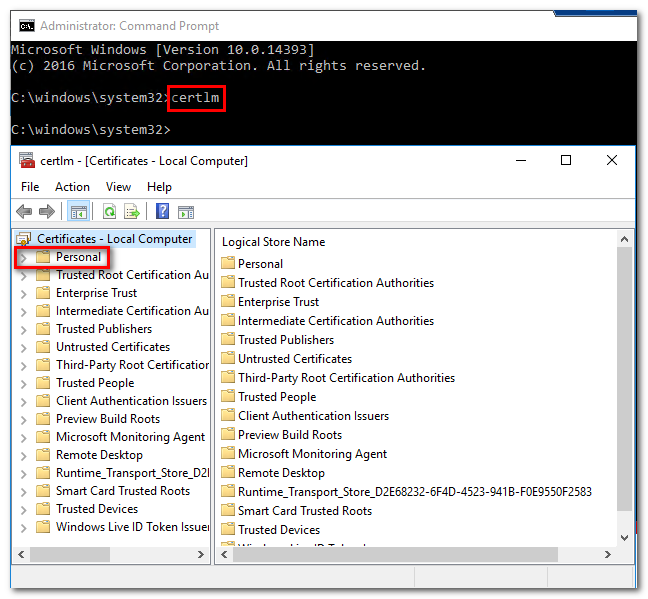This screenshot has height=599, width=648.
Task: Select Enterprise Trust label in tree
Action: click(x=96, y=293)
